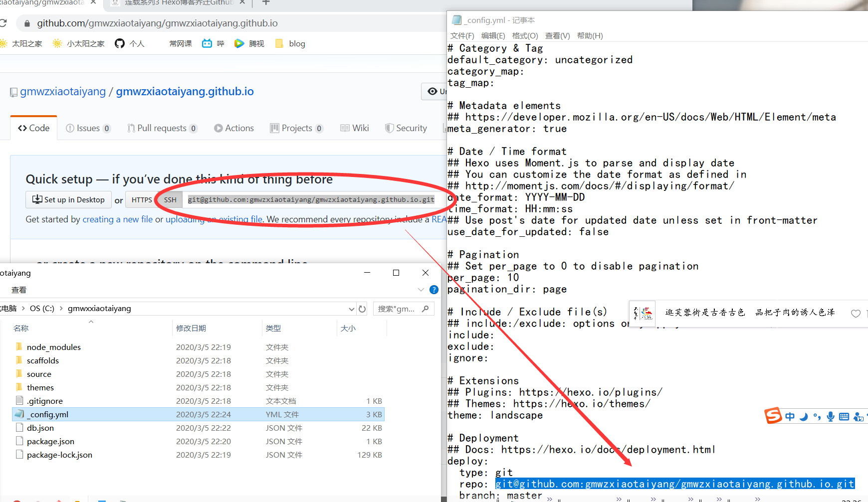The width and height of the screenshot is (868, 502).
Task: Toggle the moon half/full-width icon
Action: click(x=804, y=417)
